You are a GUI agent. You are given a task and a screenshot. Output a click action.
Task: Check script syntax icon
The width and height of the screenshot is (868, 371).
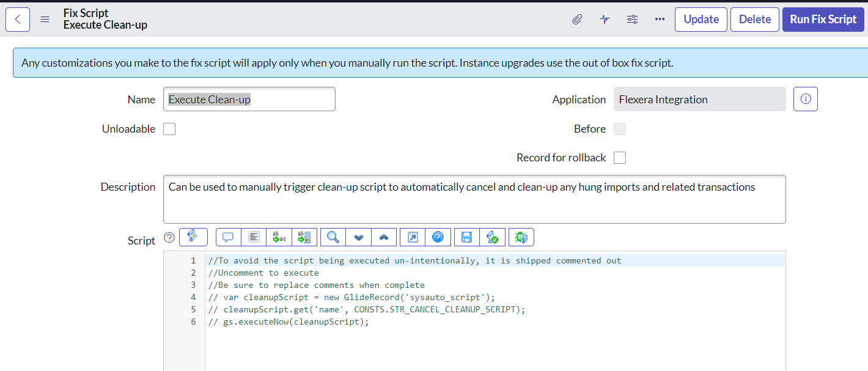(493, 237)
